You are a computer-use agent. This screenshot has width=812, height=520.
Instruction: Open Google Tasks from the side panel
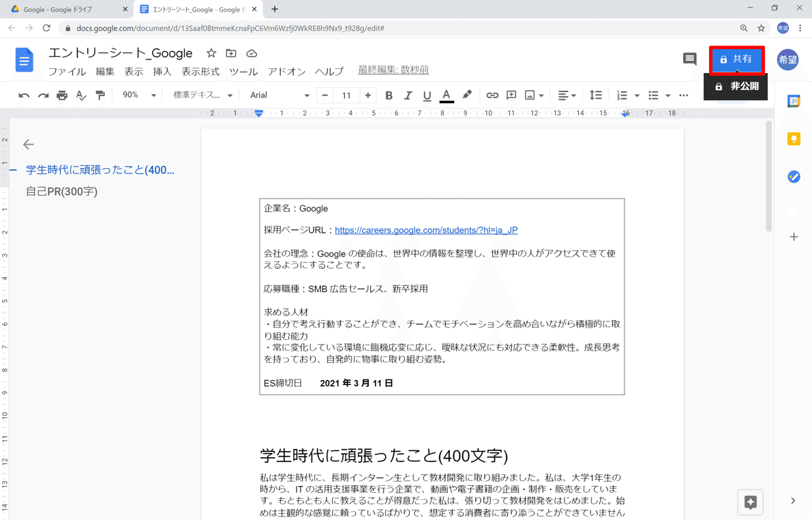tap(794, 176)
